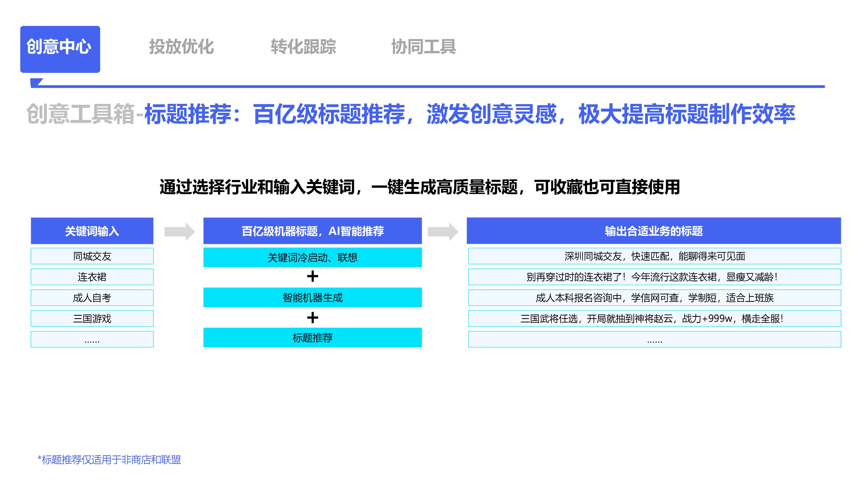Click the cyan 标题推荐 block
This screenshot has width=868, height=488.
tap(312, 337)
